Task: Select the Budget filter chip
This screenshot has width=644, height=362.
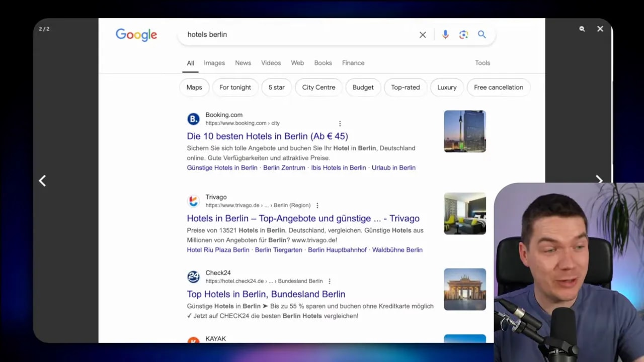Action: click(363, 87)
